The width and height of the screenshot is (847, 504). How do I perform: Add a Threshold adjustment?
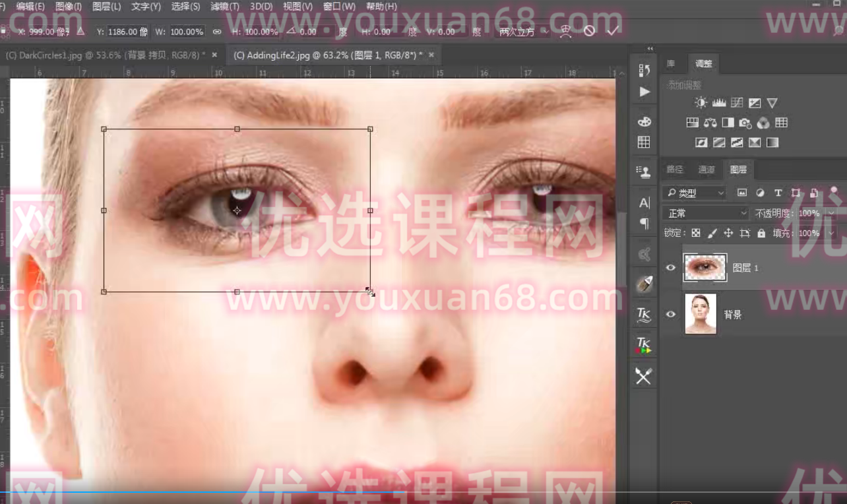[737, 142]
